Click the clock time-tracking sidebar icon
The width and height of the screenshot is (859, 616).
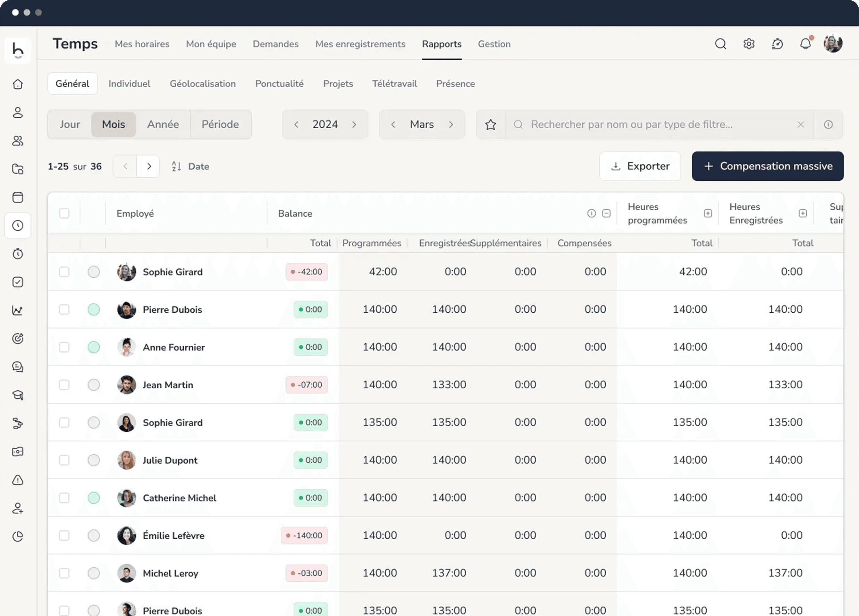[x=18, y=226]
